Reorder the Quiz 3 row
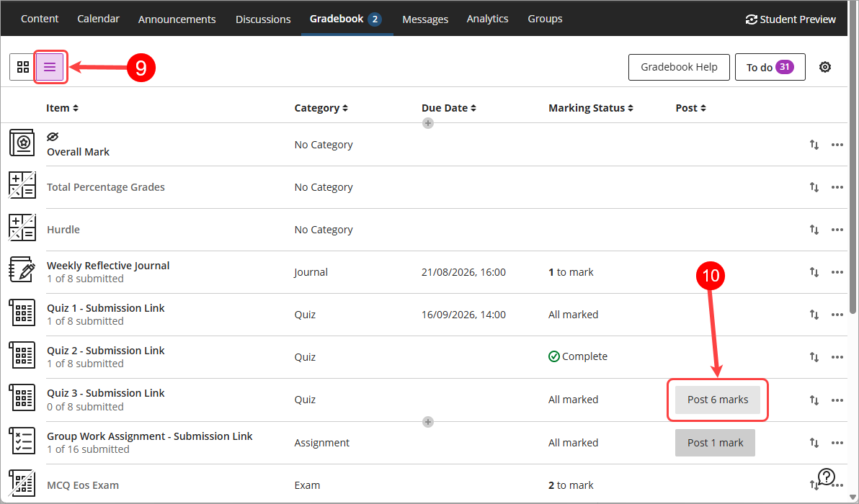 (x=814, y=400)
